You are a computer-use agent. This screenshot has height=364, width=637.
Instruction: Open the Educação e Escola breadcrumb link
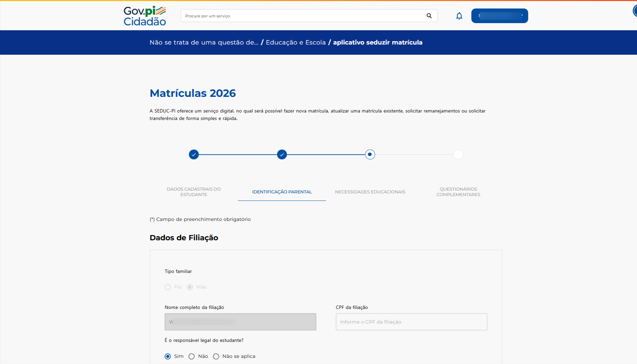(x=296, y=42)
